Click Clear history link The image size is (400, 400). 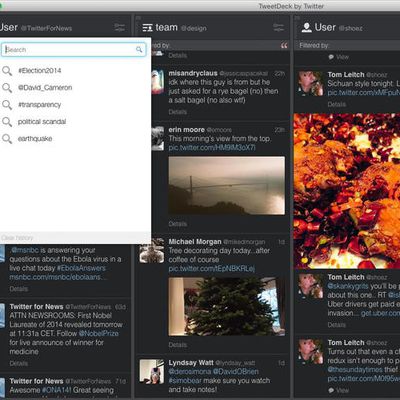[x=17, y=238]
